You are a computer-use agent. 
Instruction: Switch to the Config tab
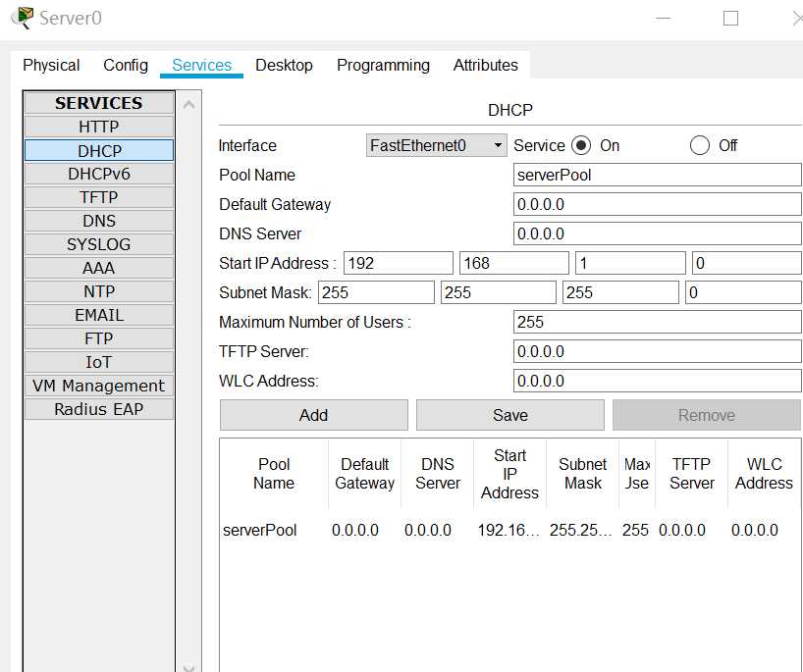click(126, 66)
